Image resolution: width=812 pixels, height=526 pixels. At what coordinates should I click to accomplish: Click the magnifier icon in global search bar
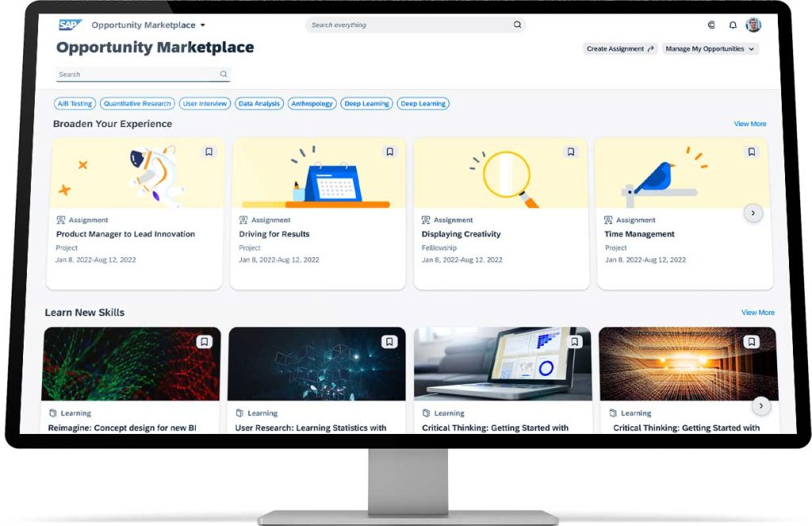pyautogui.click(x=517, y=25)
